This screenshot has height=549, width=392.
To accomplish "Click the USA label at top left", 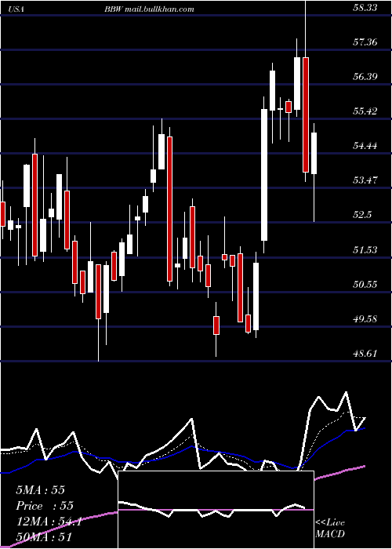I will (16, 9).
